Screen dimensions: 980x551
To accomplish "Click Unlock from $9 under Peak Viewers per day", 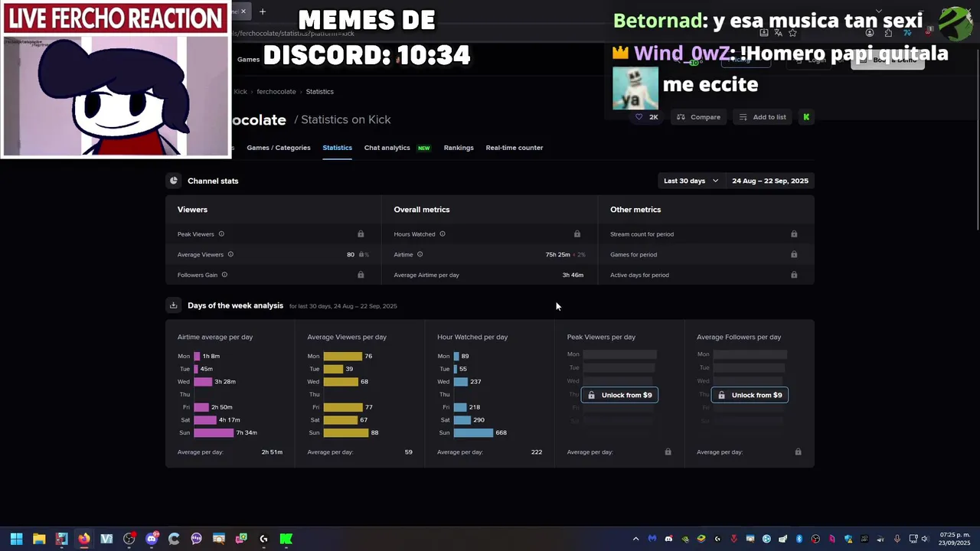I will pyautogui.click(x=619, y=395).
